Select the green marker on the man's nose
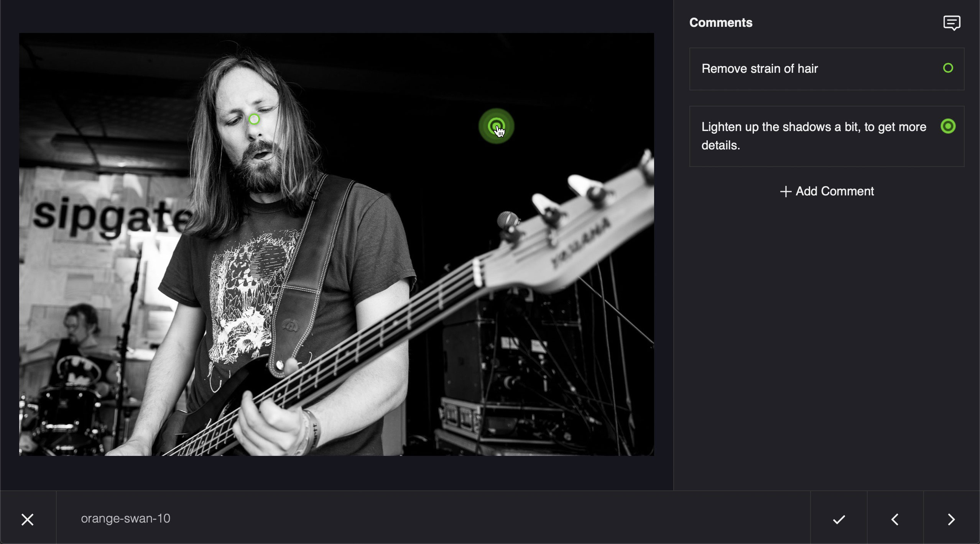 coord(254,120)
